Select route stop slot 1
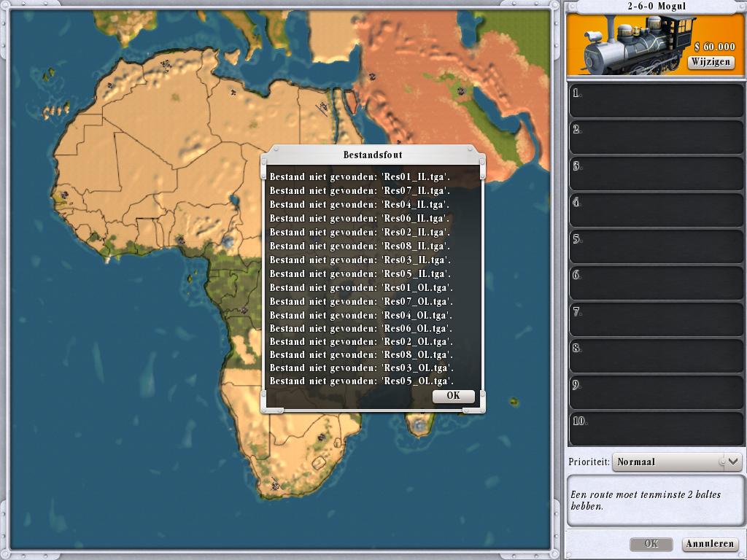The height and width of the screenshot is (560, 747). pos(657,101)
